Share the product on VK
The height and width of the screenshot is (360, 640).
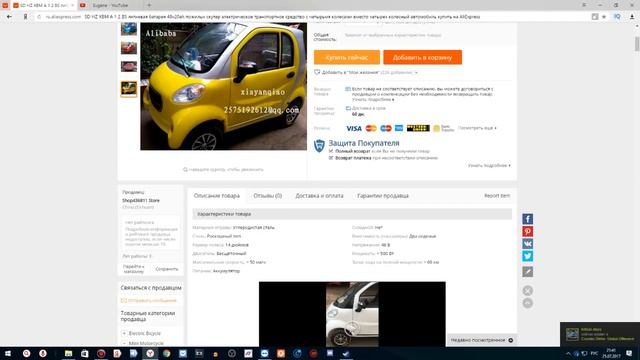527,244
